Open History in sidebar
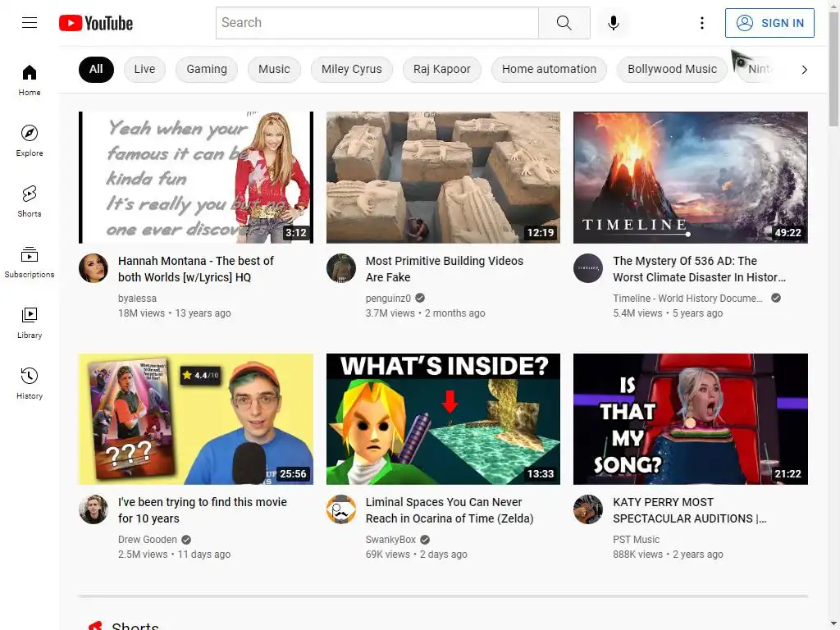Screen dimensions: 840x630 (30, 384)
